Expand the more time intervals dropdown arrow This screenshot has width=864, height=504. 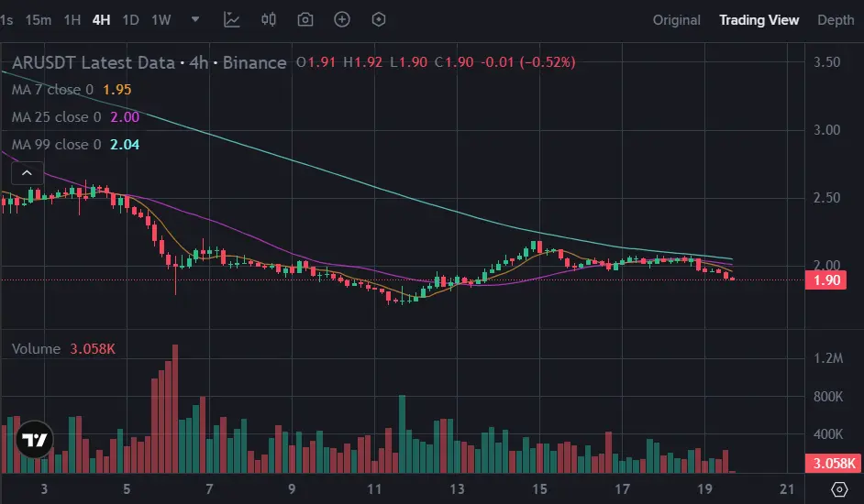195,19
